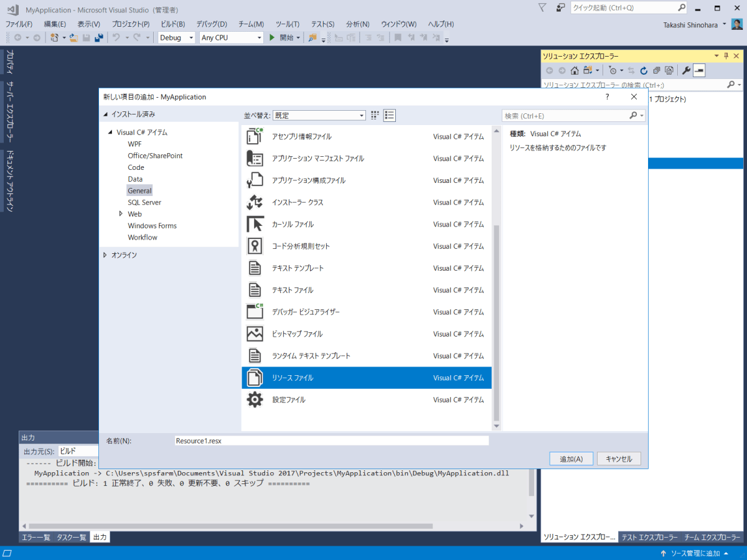Image resolution: width=747 pixels, height=560 pixels.
Task: Click Solution Explorer Collapse All icon
Action: tap(656, 70)
